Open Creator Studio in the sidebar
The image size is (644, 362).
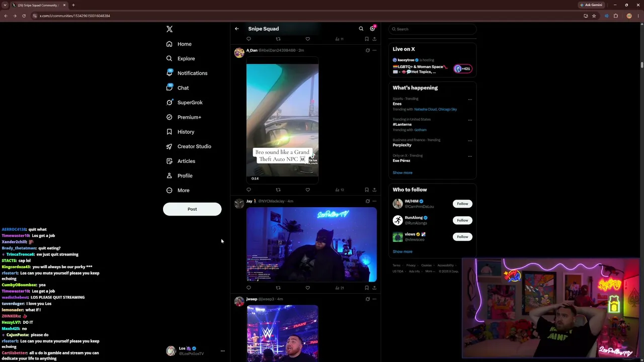pos(189,146)
